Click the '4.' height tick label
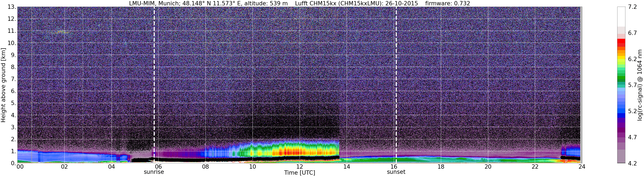This screenshot has width=644, height=177. click(x=13, y=115)
